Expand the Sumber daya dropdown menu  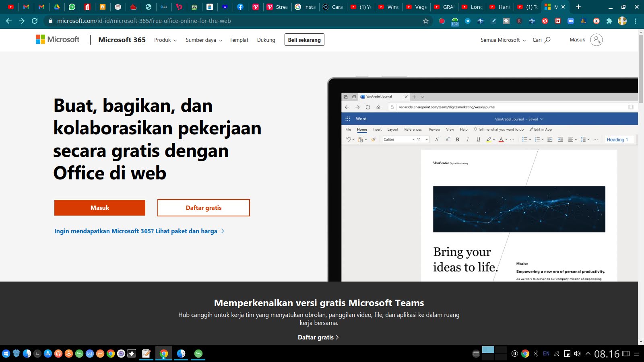[204, 40]
